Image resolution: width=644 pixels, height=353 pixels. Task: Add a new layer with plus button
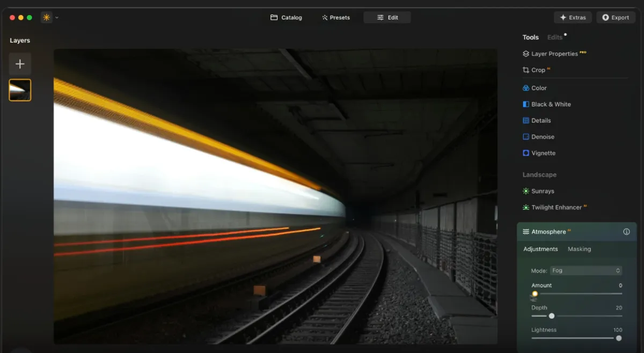(20, 64)
